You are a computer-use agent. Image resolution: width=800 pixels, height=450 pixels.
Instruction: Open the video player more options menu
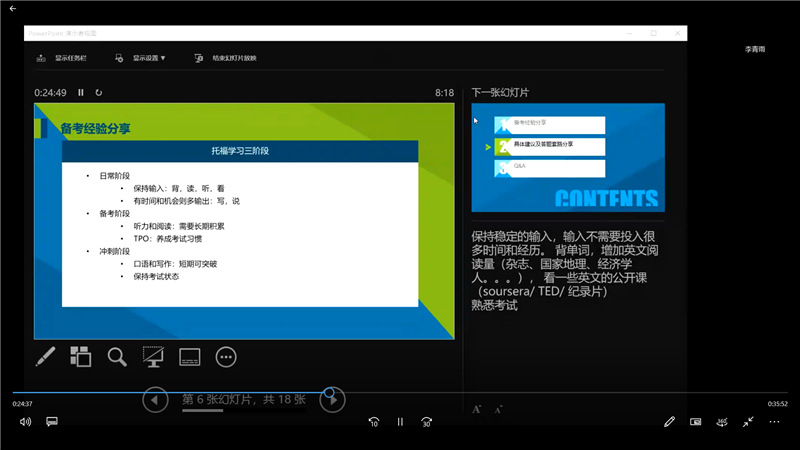click(x=774, y=421)
